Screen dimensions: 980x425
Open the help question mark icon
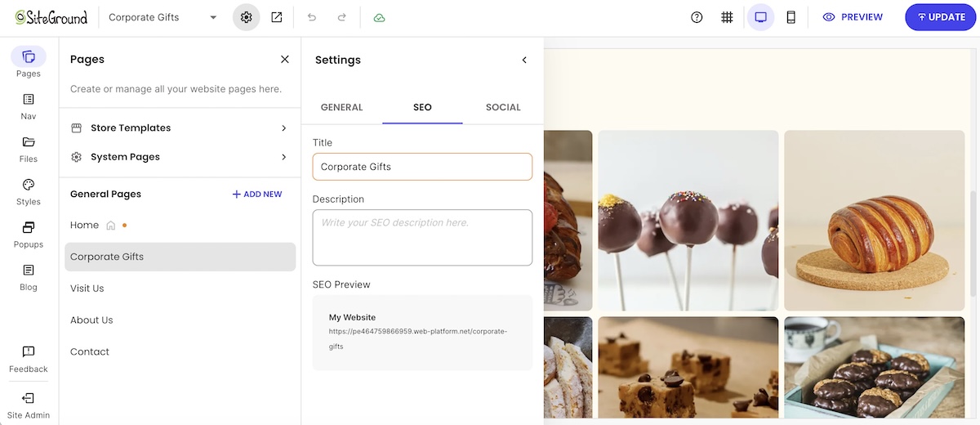click(697, 17)
